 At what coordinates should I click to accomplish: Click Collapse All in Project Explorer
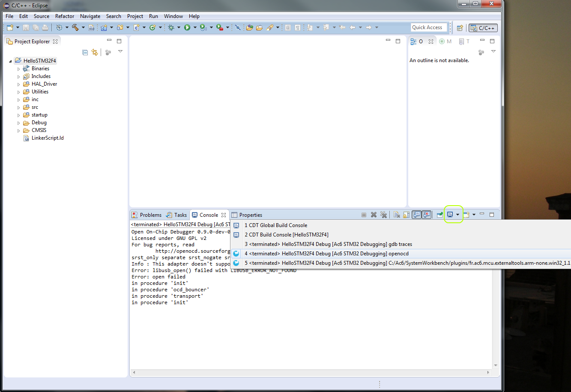(x=85, y=52)
